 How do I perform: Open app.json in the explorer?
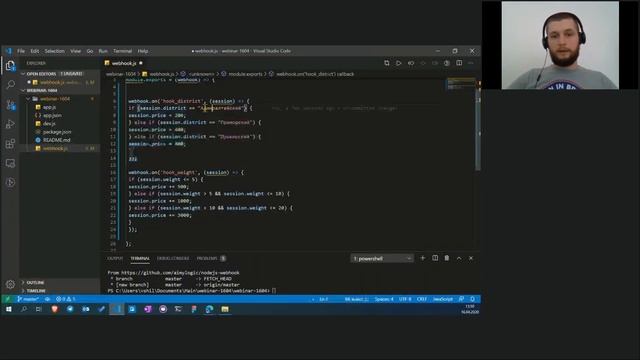coord(52,115)
